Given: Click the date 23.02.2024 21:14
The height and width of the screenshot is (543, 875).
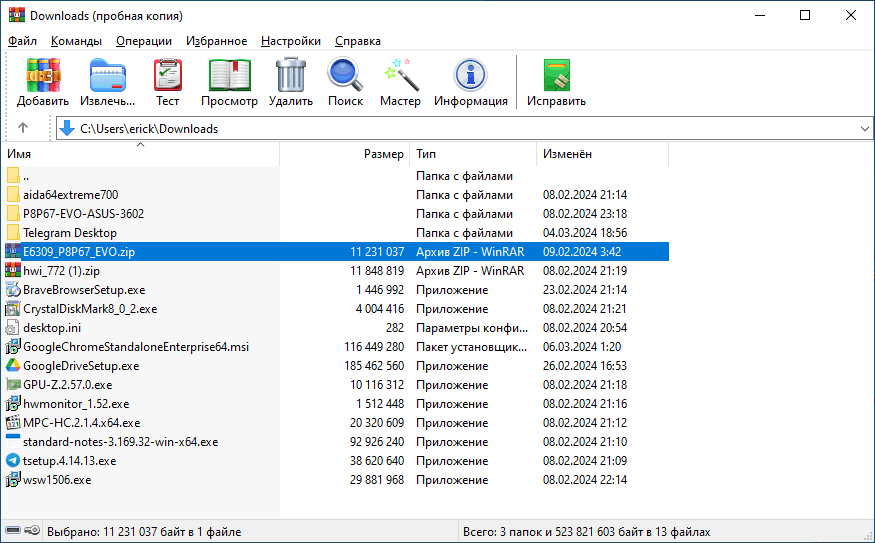Looking at the screenshot, I should [x=585, y=290].
